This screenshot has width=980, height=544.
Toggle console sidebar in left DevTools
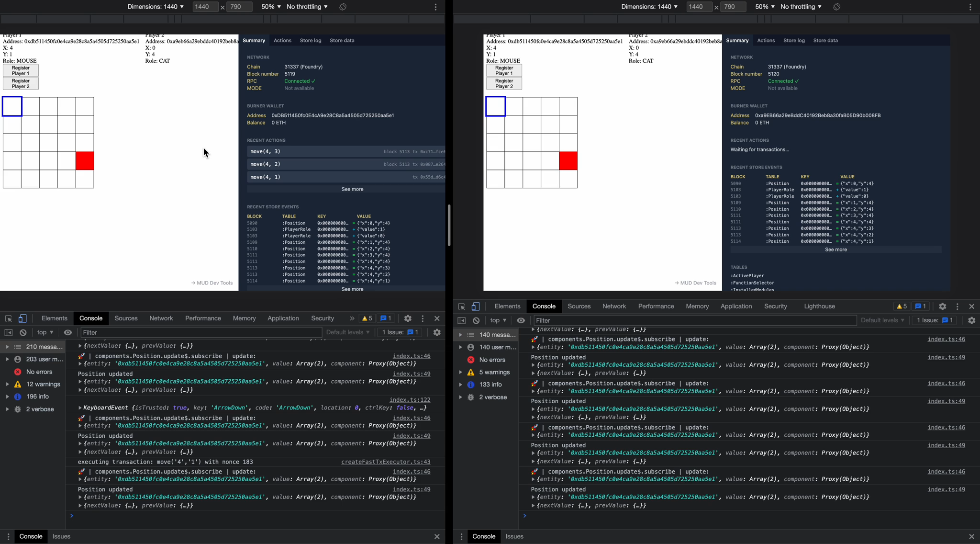tap(8, 332)
